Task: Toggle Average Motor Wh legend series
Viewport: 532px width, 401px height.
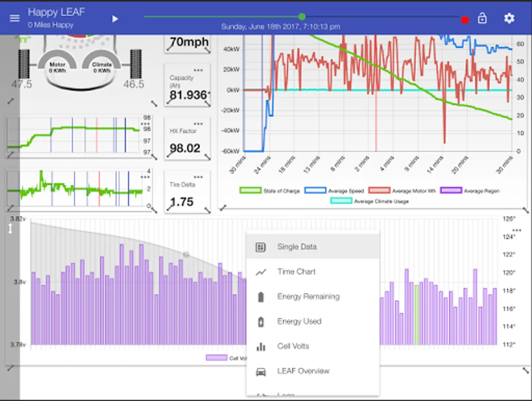Action: coord(402,191)
